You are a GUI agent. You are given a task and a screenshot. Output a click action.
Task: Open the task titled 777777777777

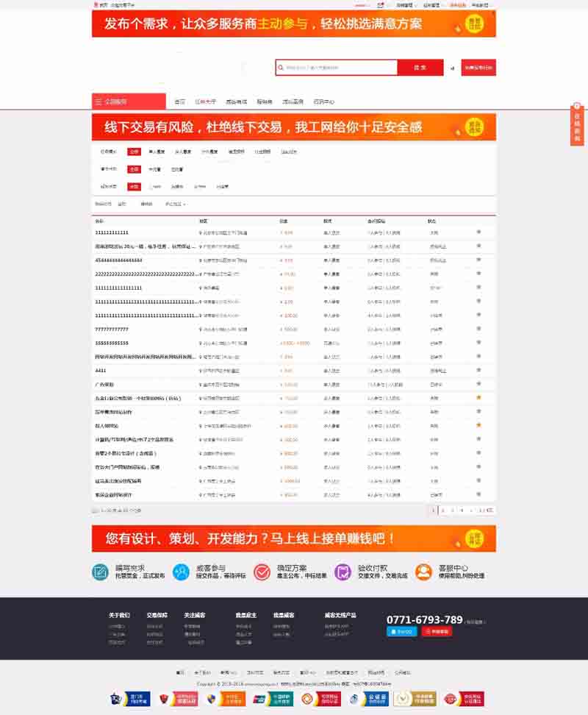[x=112, y=329]
